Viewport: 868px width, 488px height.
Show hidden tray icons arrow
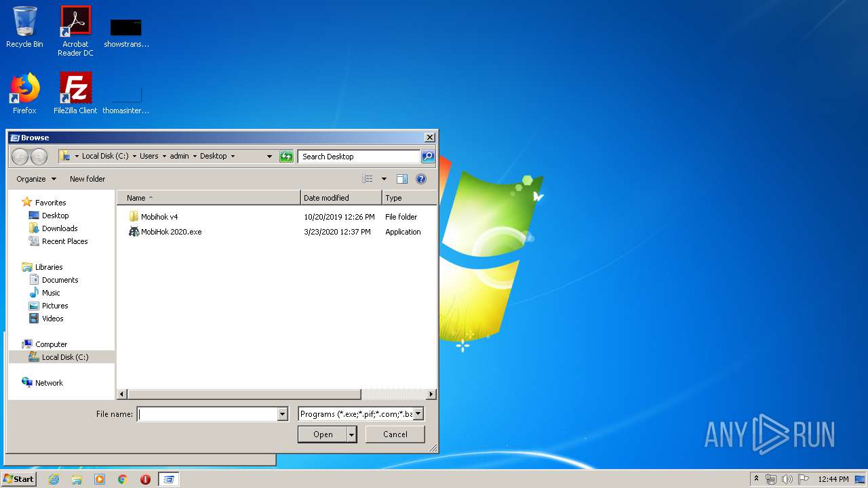[x=756, y=479]
